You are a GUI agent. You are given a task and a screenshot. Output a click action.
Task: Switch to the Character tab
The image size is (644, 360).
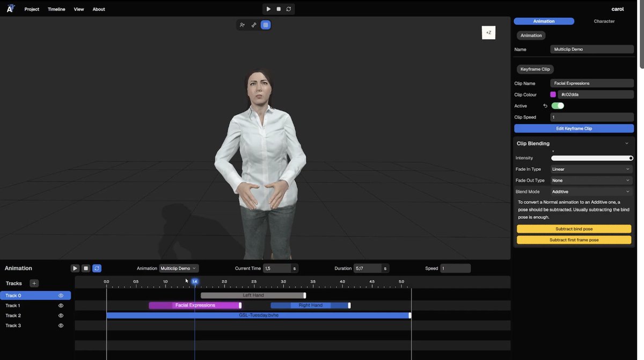pos(604,21)
